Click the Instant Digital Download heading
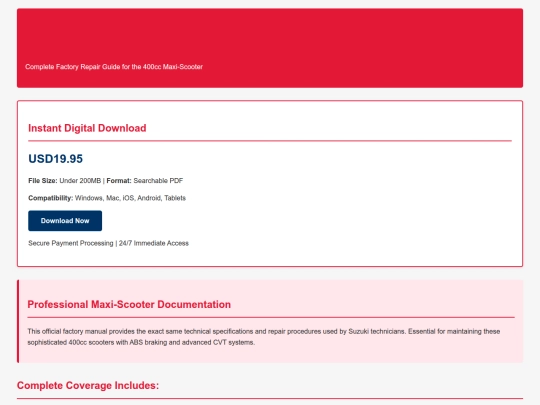This screenshot has height=405, width=540. tap(87, 128)
